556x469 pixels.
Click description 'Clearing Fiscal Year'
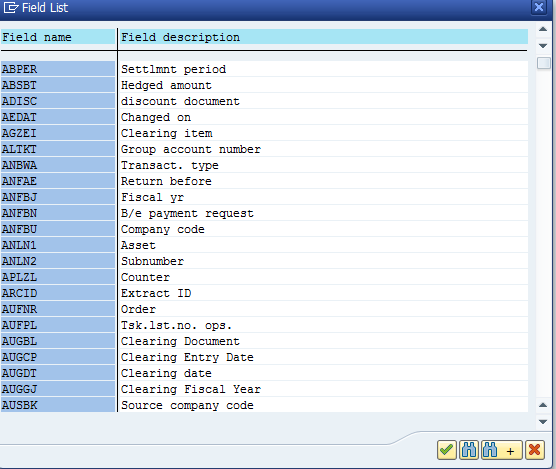coord(191,389)
